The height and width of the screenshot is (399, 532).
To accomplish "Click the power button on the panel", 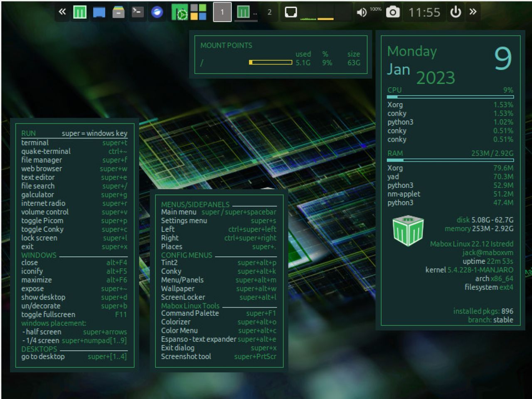I will point(455,12).
